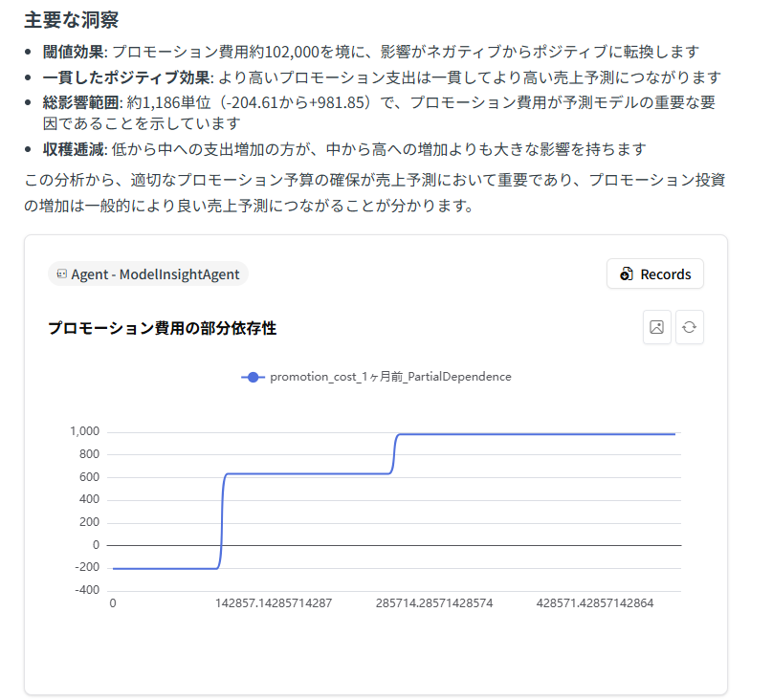Click the chart title プロモーション費用の部分依存性
Image resolution: width=772 pixels, height=700 pixels.
pyautogui.click(x=162, y=328)
